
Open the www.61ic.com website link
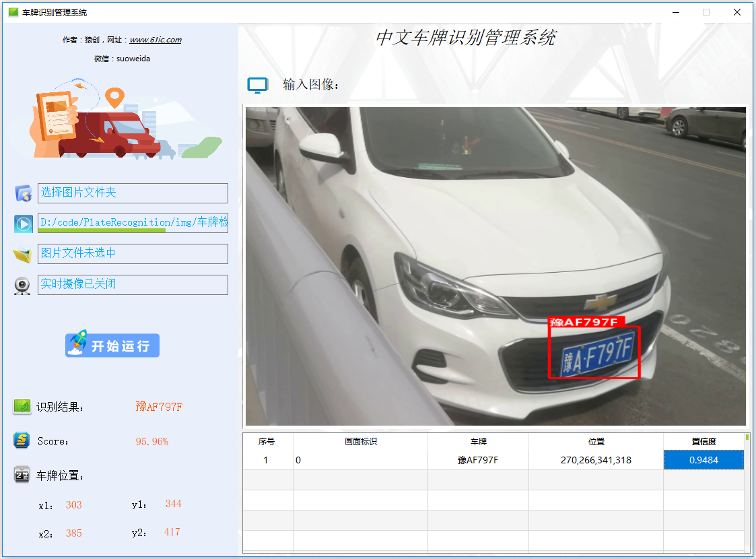(x=155, y=40)
